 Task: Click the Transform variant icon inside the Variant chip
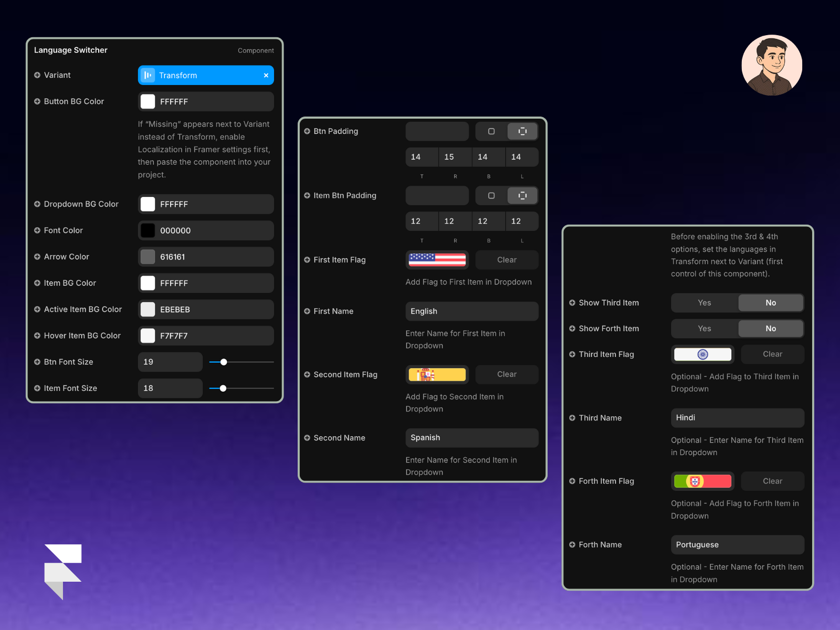pyautogui.click(x=149, y=75)
